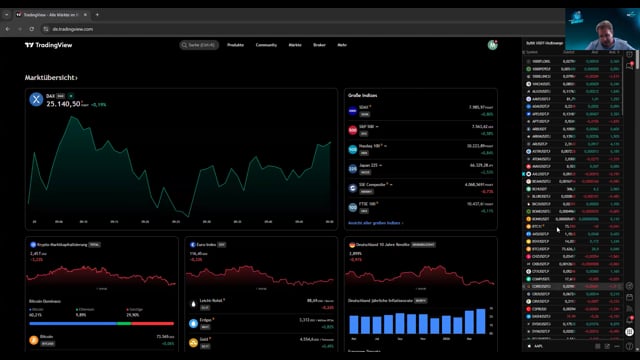Screen dimensions: 640x360
Task: Click the Erdgas flame icon
Action: tap(193, 323)
